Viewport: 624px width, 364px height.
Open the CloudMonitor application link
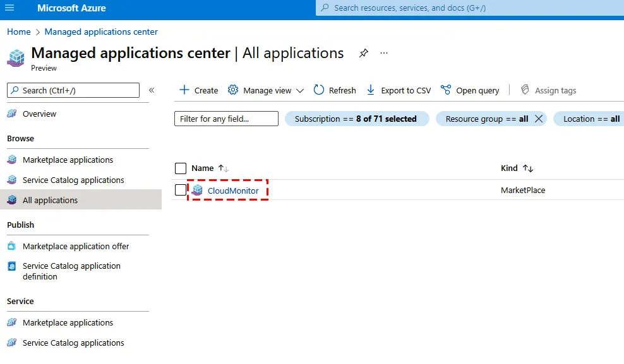(x=233, y=191)
